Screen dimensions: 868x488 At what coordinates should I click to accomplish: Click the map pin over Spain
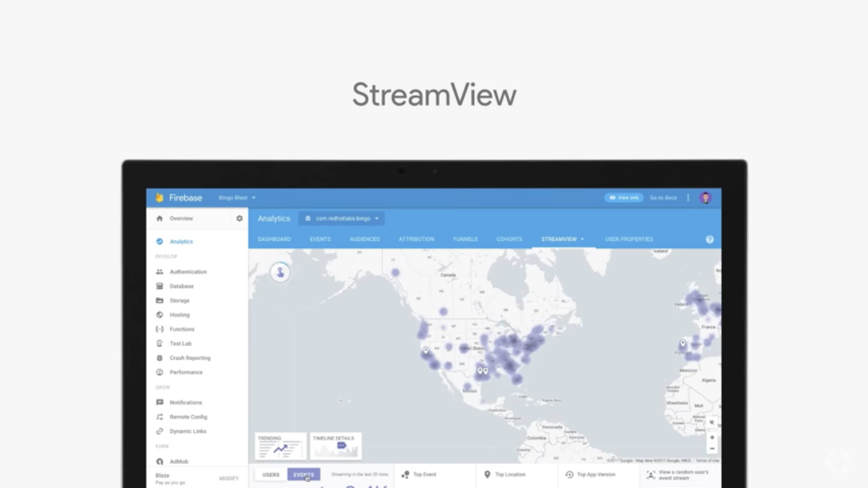point(683,344)
